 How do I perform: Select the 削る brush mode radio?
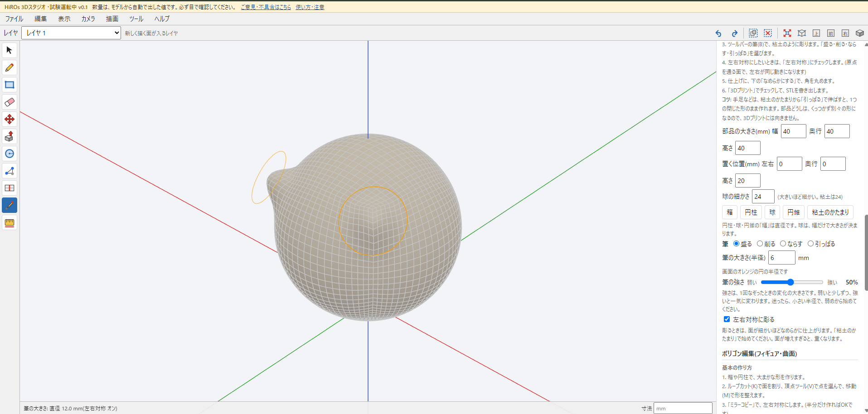760,244
